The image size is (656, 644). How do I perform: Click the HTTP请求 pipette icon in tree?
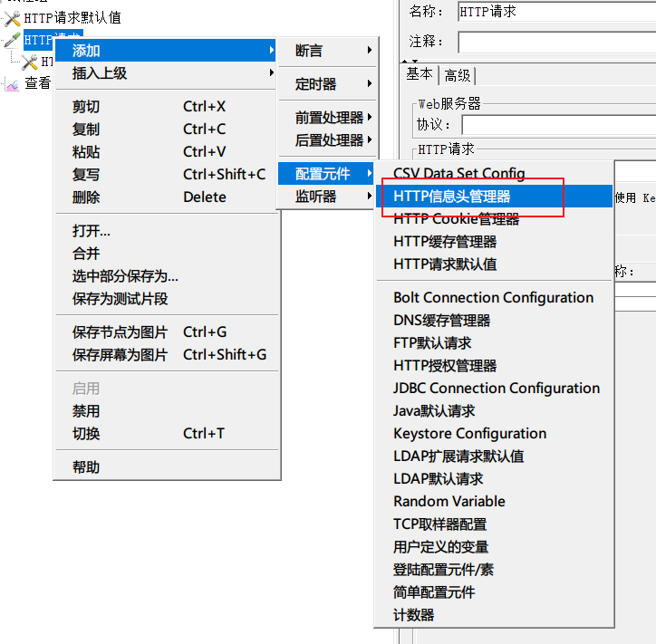click(x=12, y=40)
